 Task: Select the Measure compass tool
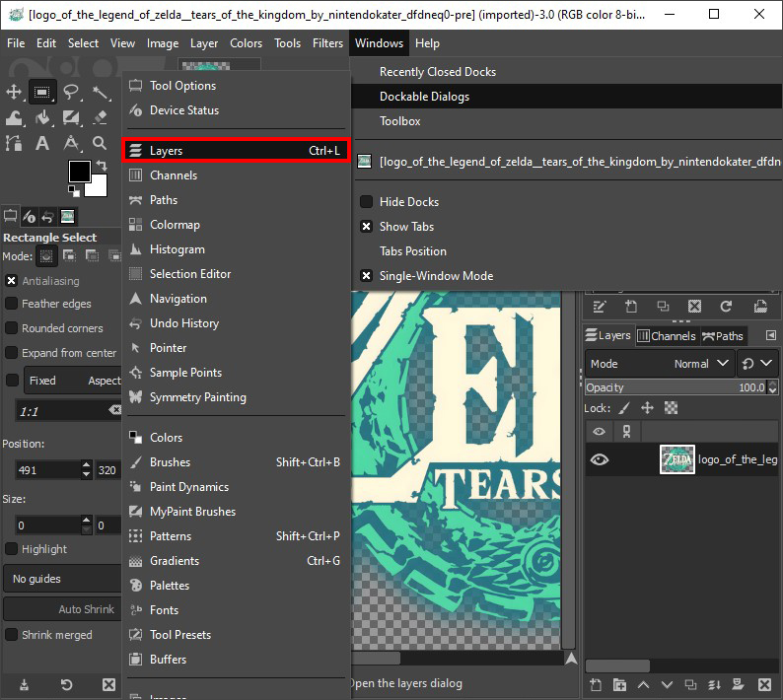71,143
